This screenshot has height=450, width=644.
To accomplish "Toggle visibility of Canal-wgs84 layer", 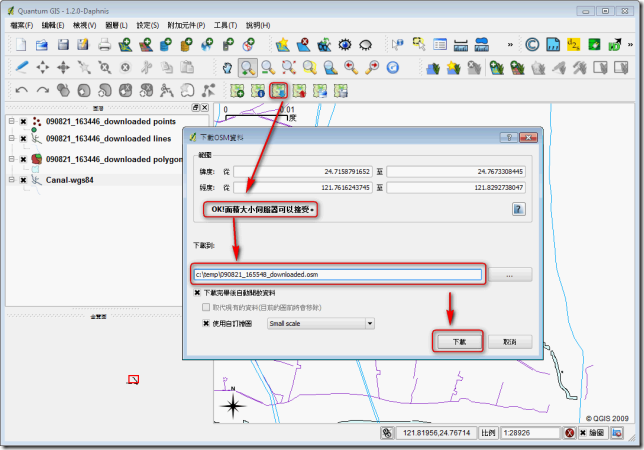I will pyautogui.click(x=23, y=180).
